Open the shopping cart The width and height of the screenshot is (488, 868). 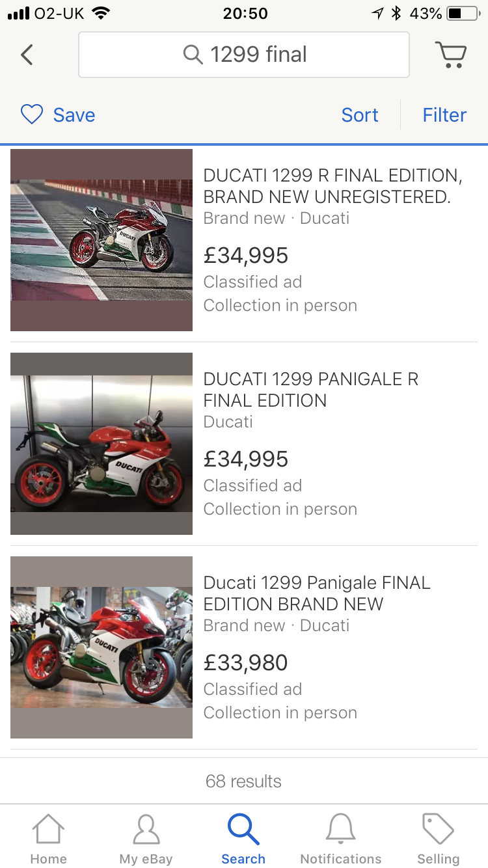tap(450, 55)
